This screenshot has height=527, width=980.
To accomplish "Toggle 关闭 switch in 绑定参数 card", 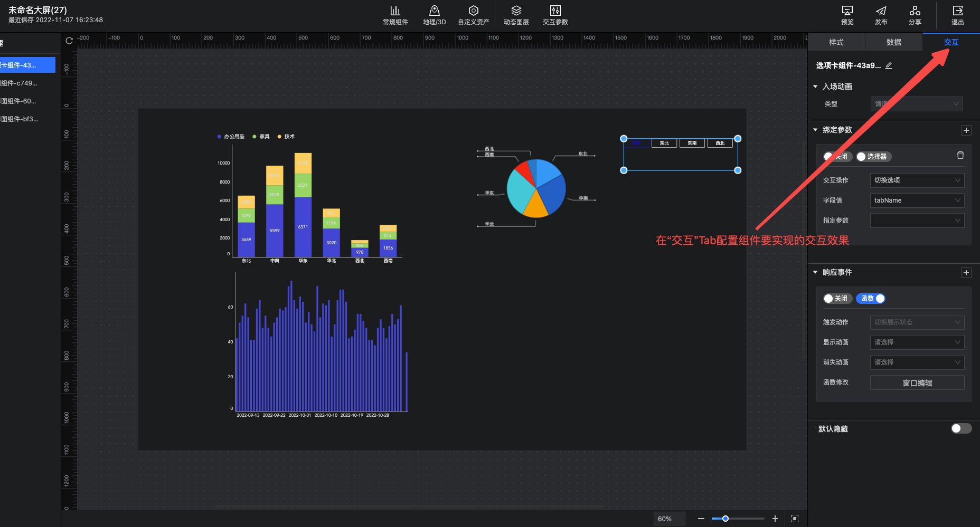I will [x=837, y=157].
